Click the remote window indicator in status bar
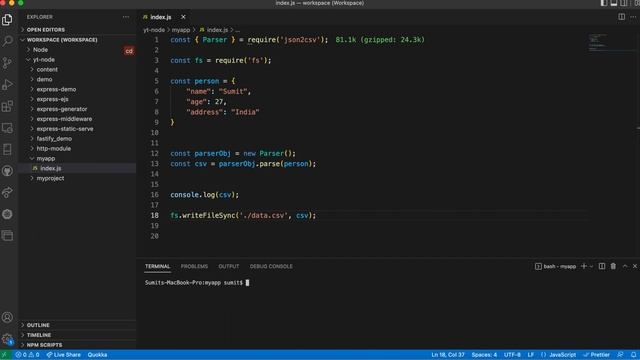Viewport: 640px width, 360px height. click(x=5, y=355)
